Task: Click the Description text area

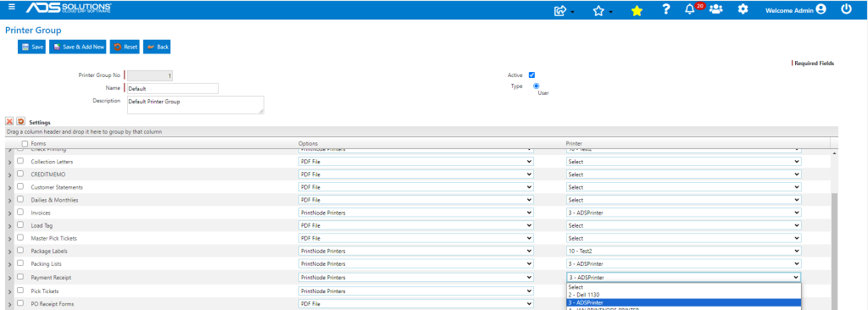Action: 196,105
